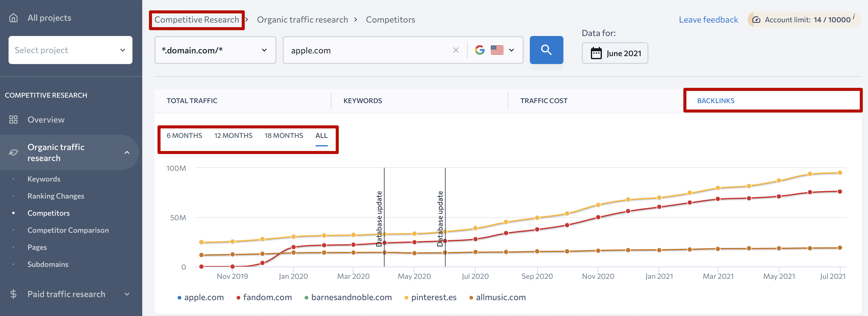Click the account limit info icon
Viewport: 868px width, 316px height.
click(x=854, y=16)
